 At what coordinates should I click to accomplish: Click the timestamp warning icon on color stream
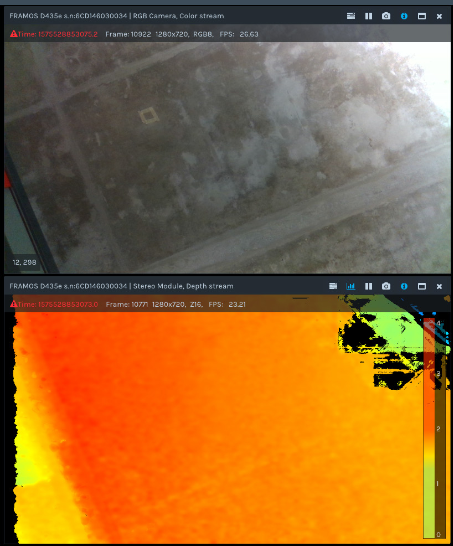click(14, 34)
